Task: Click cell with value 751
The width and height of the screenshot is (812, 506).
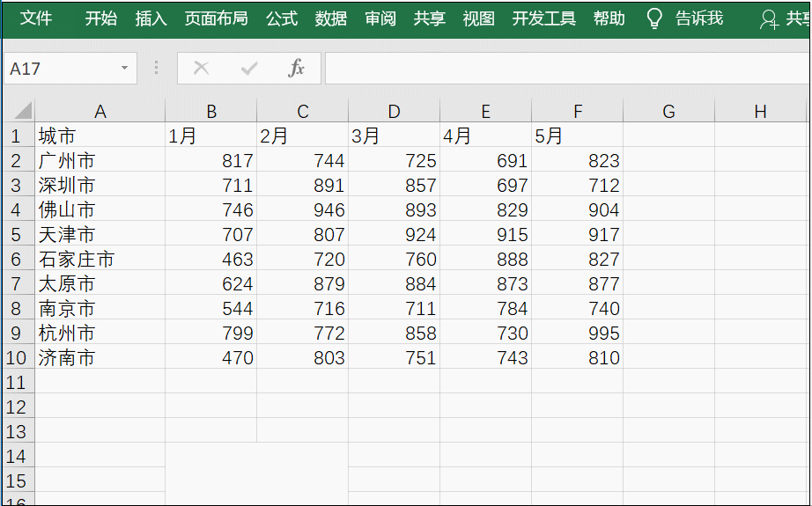Action: (394, 357)
